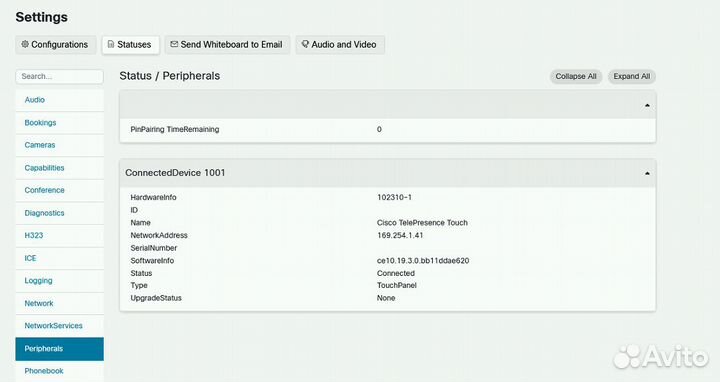The image size is (720, 382).
Task: Click Collapse All button
Action: (576, 77)
